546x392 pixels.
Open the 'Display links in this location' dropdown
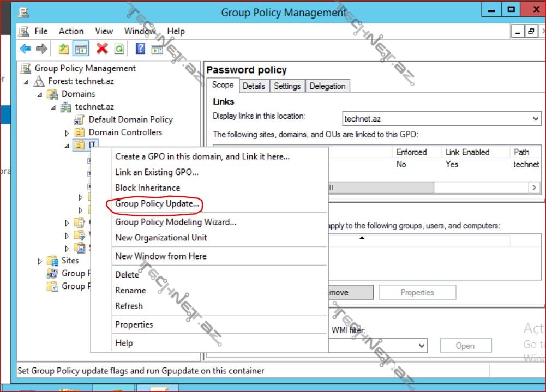535,119
